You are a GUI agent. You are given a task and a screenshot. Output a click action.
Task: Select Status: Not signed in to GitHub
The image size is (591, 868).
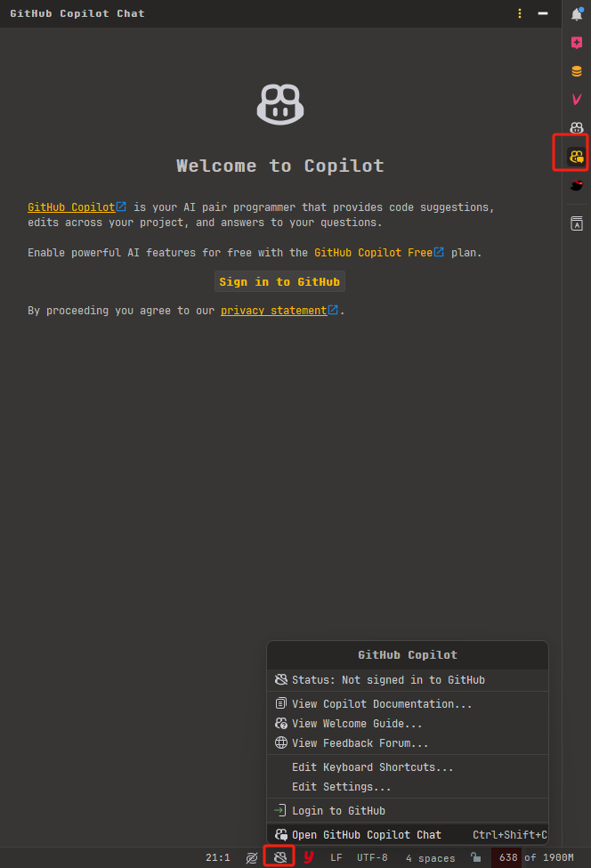[x=408, y=680]
